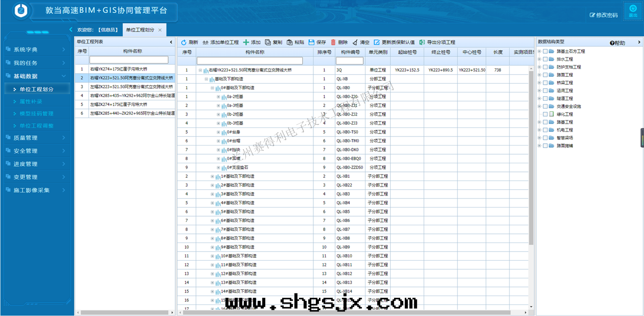Click the 构件编号 filter input field
Screen dimensions: 644x316
click(349, 61)
